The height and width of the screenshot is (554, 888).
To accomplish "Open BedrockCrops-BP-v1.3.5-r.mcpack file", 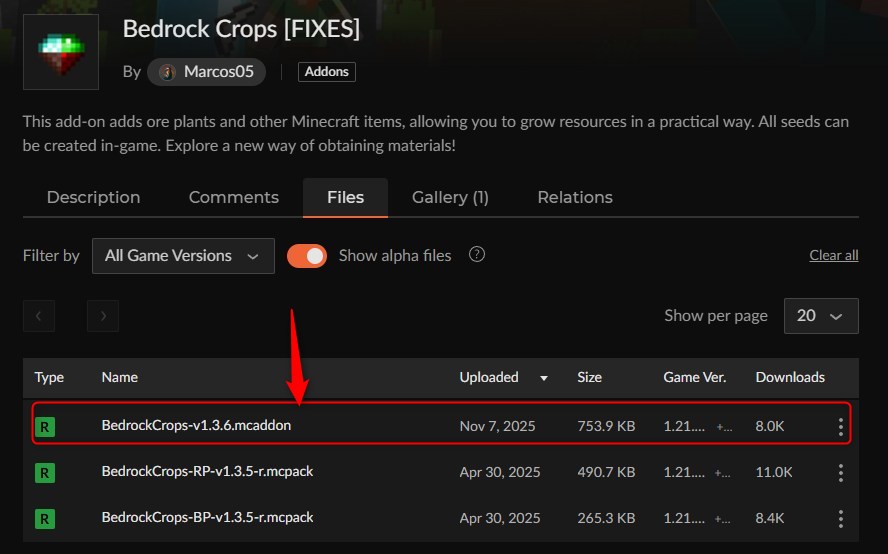I will click(x=207, y=517).
